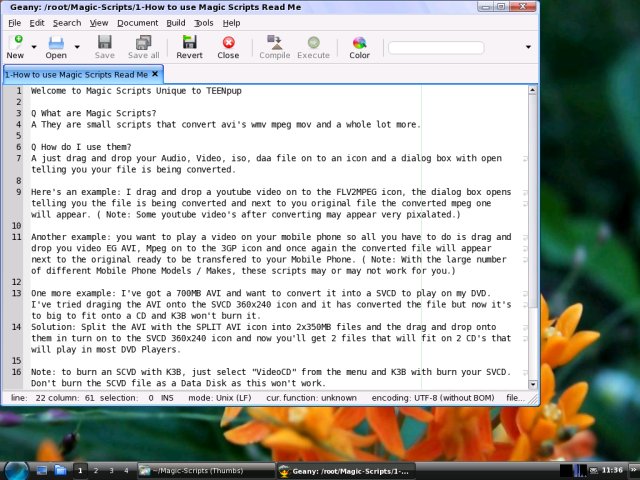Click the start menu orb in the taskbar

click(17, 471)
